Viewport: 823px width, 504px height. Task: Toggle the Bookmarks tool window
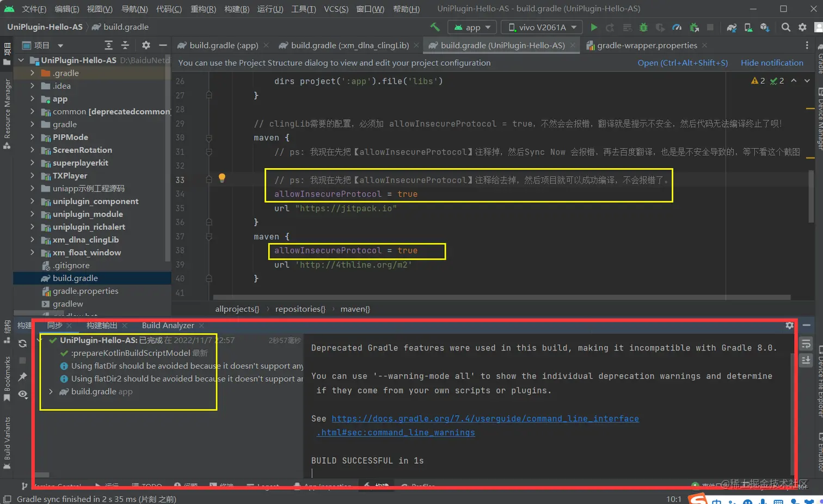coord(7,379)
